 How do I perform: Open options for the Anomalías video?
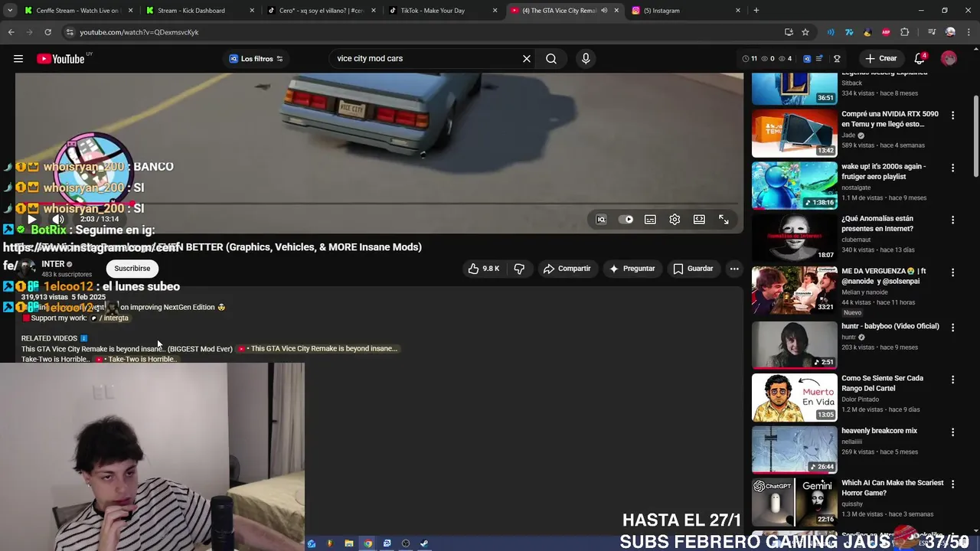[952, 220]
